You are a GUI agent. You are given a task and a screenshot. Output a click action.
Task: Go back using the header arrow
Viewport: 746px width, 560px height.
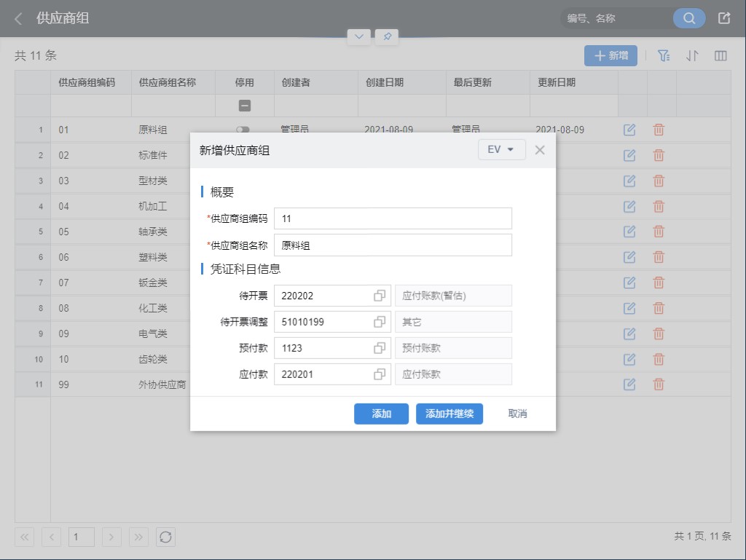tap(18, 18)
